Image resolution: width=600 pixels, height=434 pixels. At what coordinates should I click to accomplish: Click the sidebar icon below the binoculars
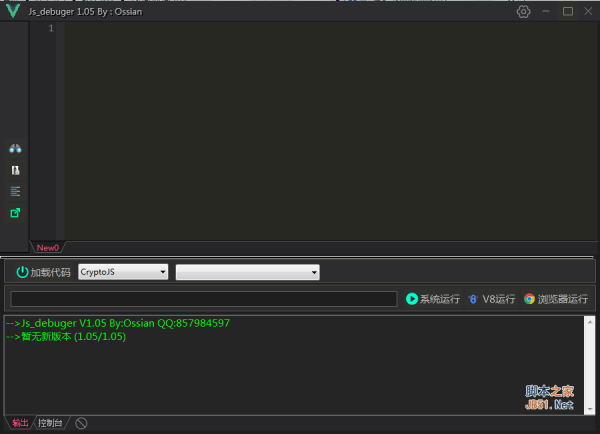point(15,170)
